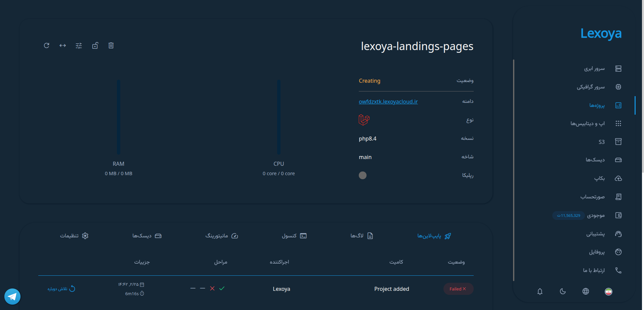The width and height of the screenshot is (644, 310).
Task: Open دیسک‌ها in the sidebar
Action: coord(604,160)
